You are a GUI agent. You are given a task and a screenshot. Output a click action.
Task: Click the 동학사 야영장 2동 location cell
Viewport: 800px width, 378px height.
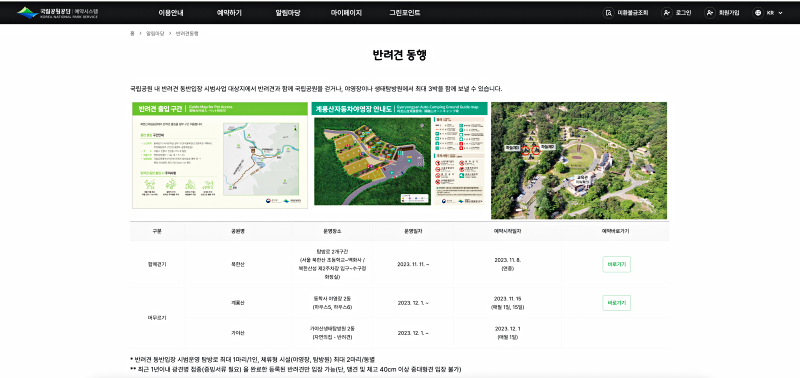[x=332, y=303]
